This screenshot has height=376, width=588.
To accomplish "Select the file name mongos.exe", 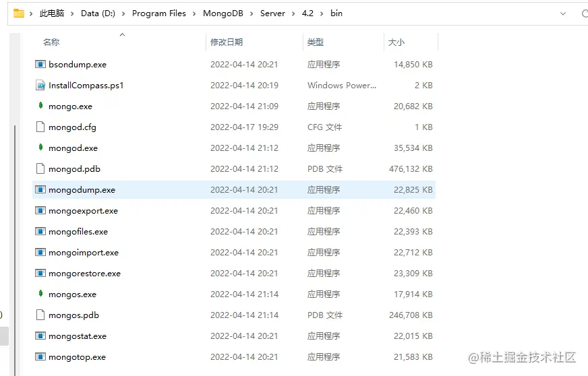I will 72,294.
